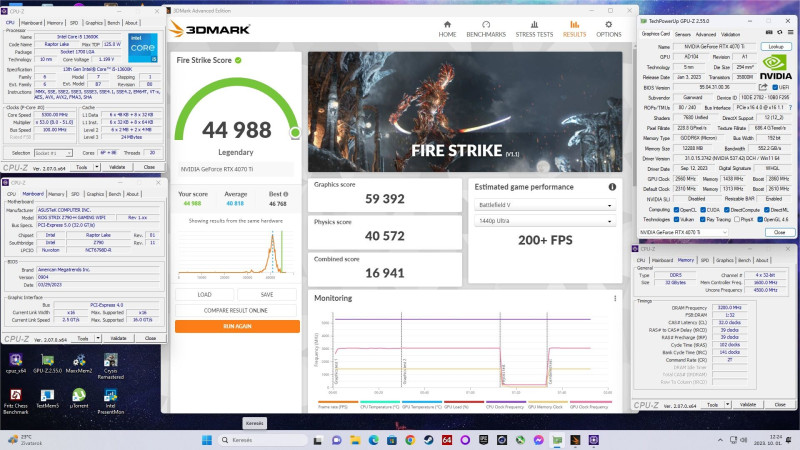Image resolution: width=800 pixels, height=450 pixels.
Task: Open Microsoft Edge from the taskbar
Action: [x=373, y=440]
